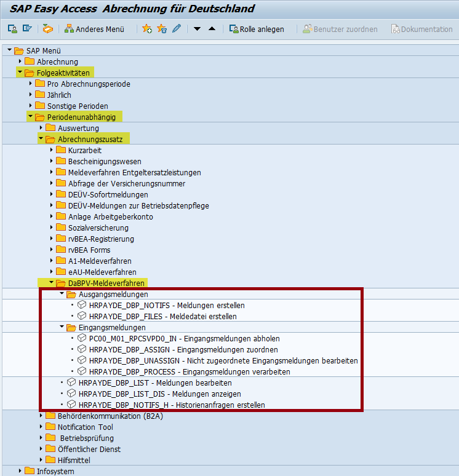Expand Sonstige Perioden folder arrow
The image size is (459, 476).
tap(30, 106)
